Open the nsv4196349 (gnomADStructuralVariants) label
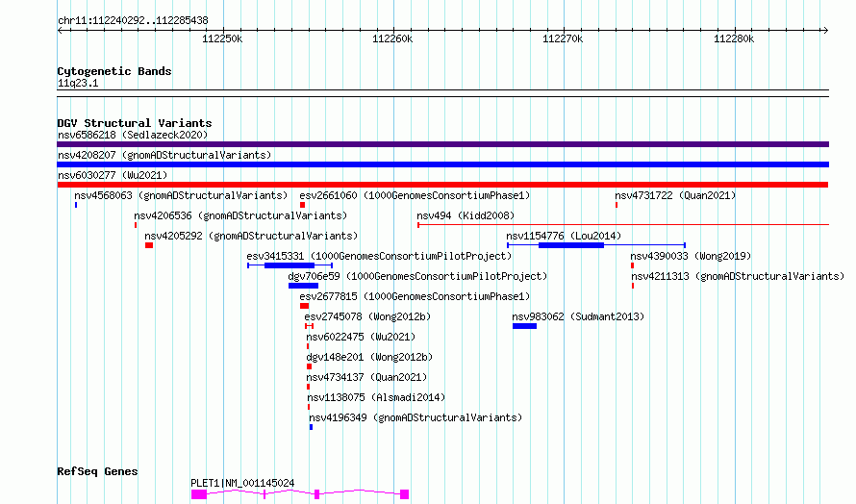 pos(415,417)
